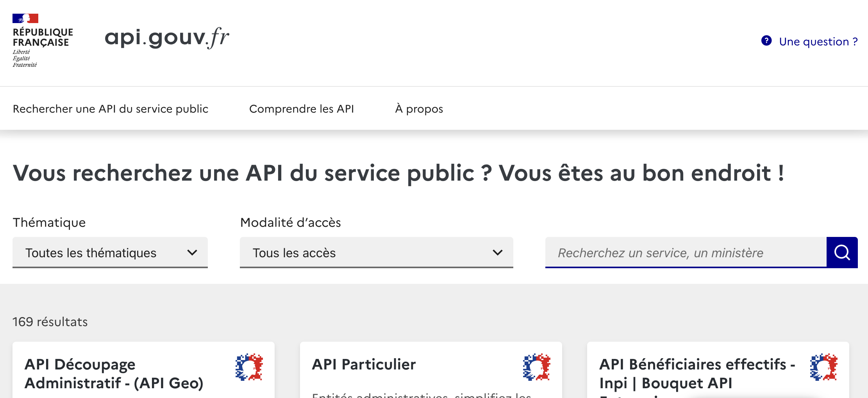The height and width of the screenshot is (398, 868).
Task: Click the République Française flag emblem
Action: coord(25,18)
